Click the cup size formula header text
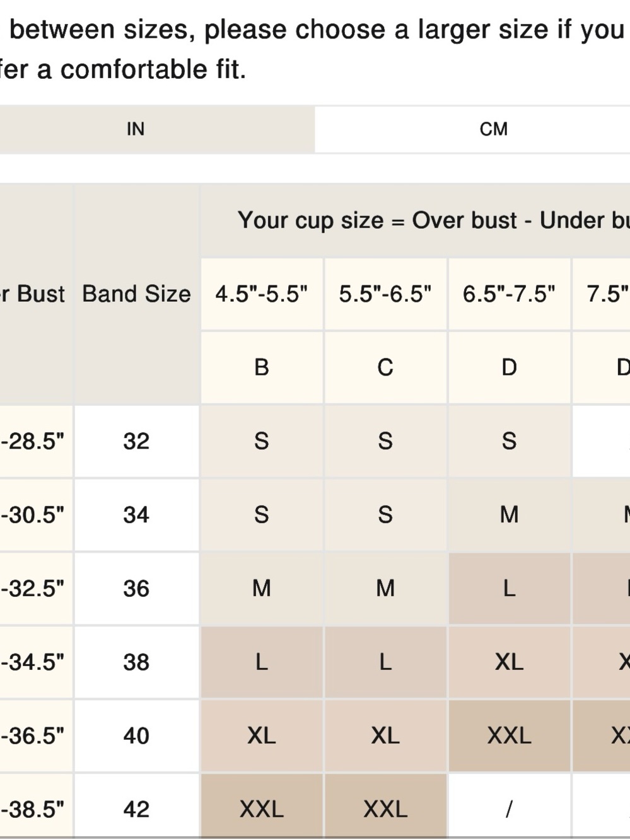Image resolution: width=630 pixels, height=840 pixels. click(x=434, y=221)
